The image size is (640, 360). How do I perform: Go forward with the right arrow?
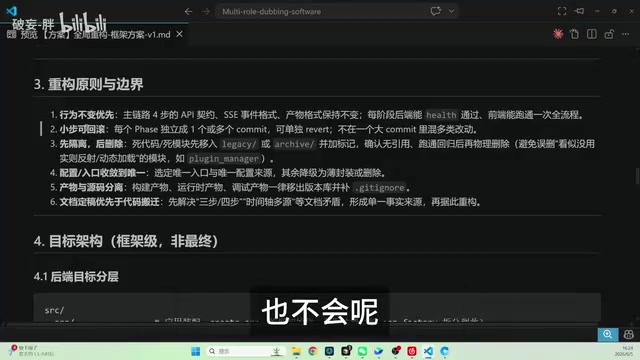click(206, 11)
